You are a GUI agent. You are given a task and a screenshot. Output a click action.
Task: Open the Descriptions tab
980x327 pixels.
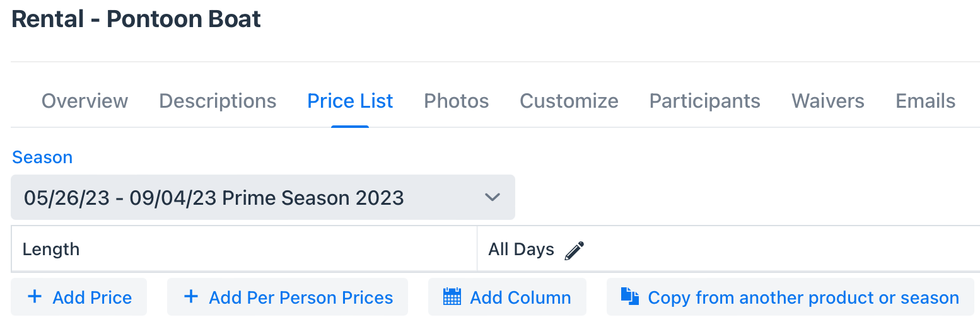(x=218, y=101)
